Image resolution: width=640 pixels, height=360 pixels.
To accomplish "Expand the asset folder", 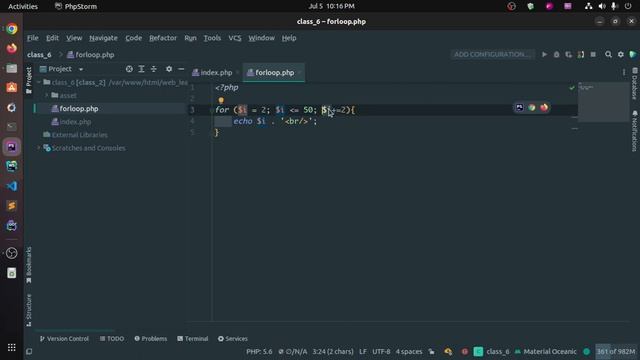I will (x=47, y=96).
